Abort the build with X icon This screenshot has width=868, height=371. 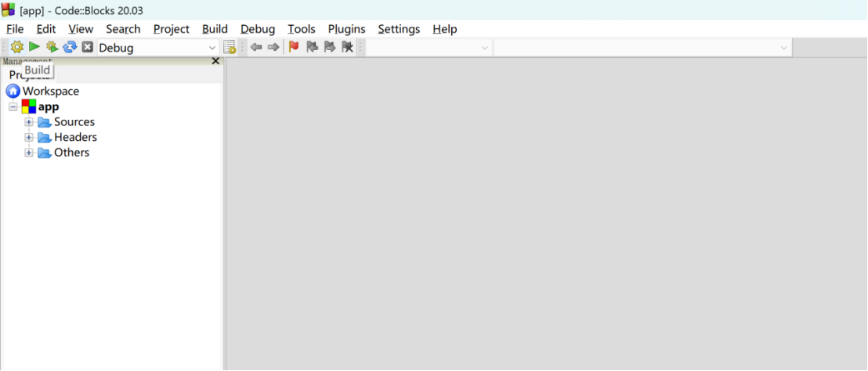click(87, 47)
